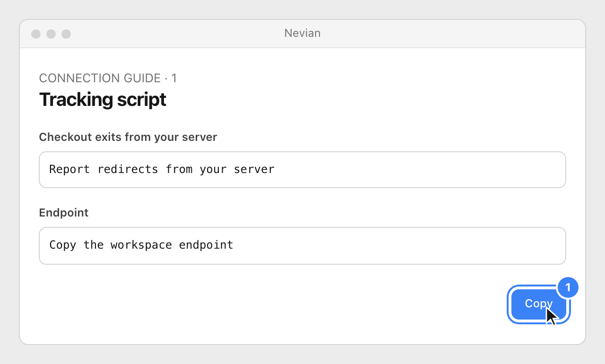
Task: Click the "CONNECTION GUIDE · 1" step caption
Action: coord(108,78)
